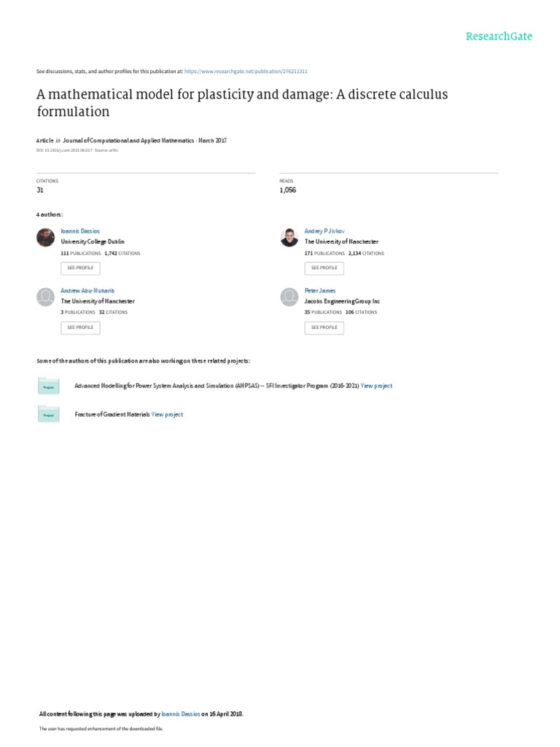Click Peter James avatar icon
560x747 pixels.
click(x=289, y=297)
